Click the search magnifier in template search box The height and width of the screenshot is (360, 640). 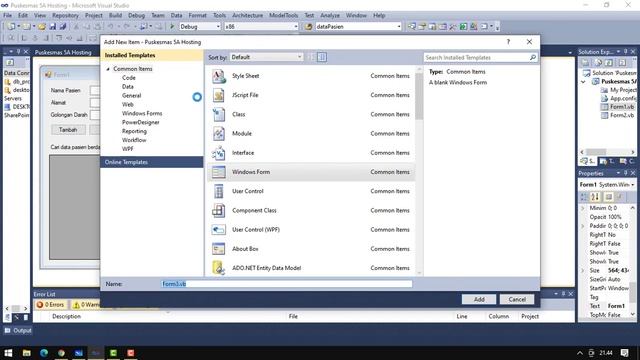pyautogui.click(x=533, y=58)
